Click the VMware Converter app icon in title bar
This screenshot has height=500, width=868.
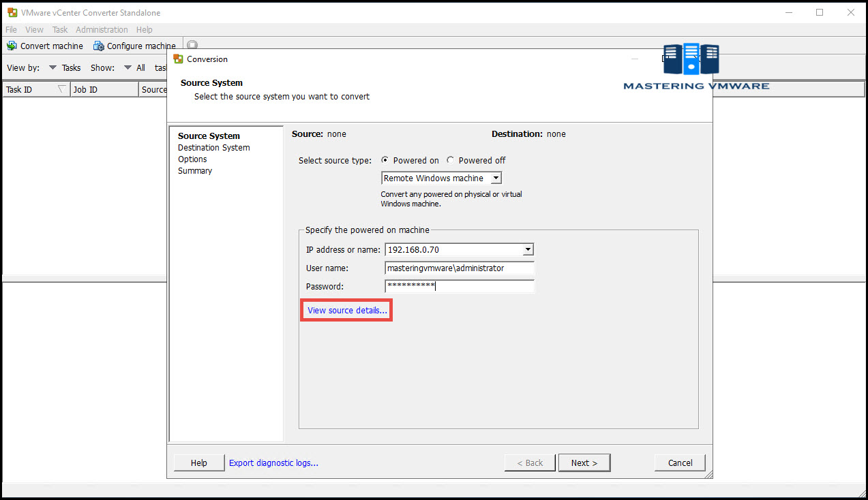click(x=12, y=12)
